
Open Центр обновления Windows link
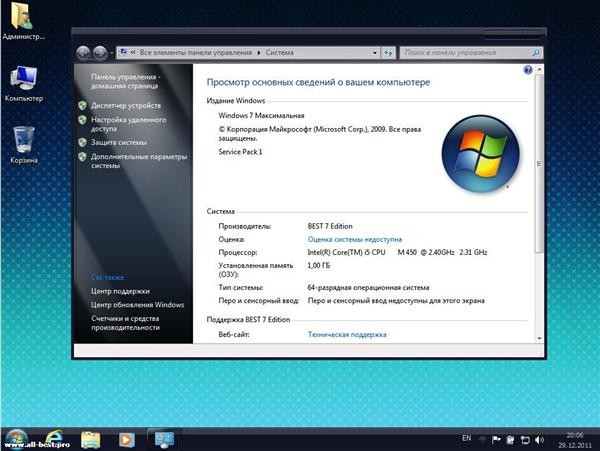coord(137,305)
